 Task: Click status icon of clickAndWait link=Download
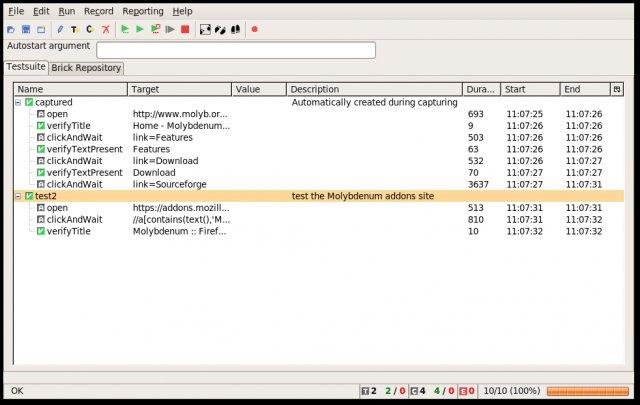(x=40, y=161)
